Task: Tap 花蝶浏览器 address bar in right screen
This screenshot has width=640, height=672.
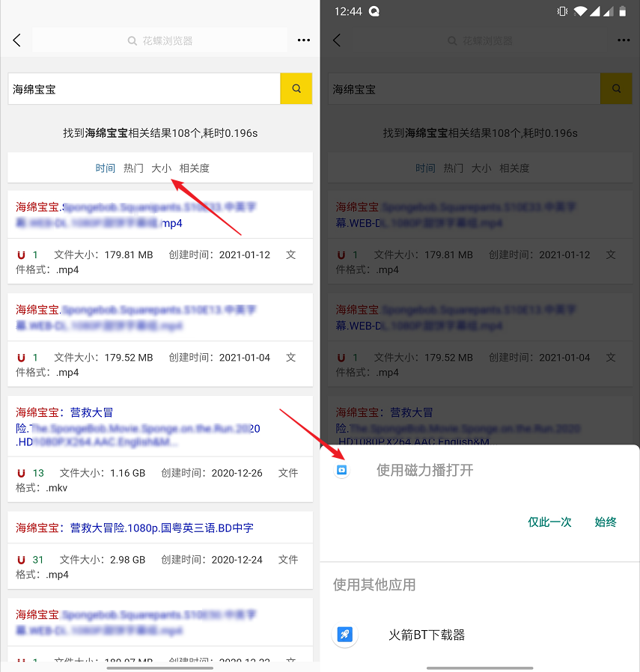Action: coord(480,40)
